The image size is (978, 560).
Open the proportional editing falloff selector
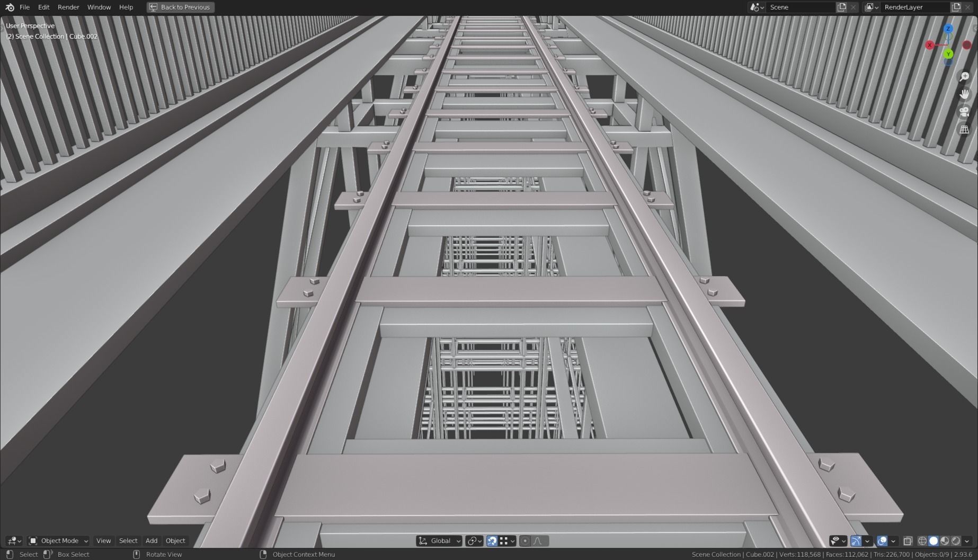pos(540,541)
